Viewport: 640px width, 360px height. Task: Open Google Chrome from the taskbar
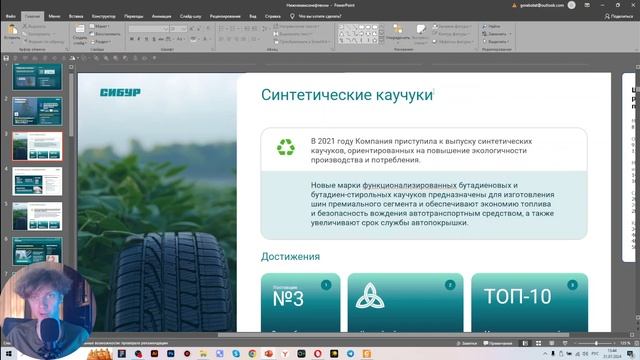tap(252, 353)
